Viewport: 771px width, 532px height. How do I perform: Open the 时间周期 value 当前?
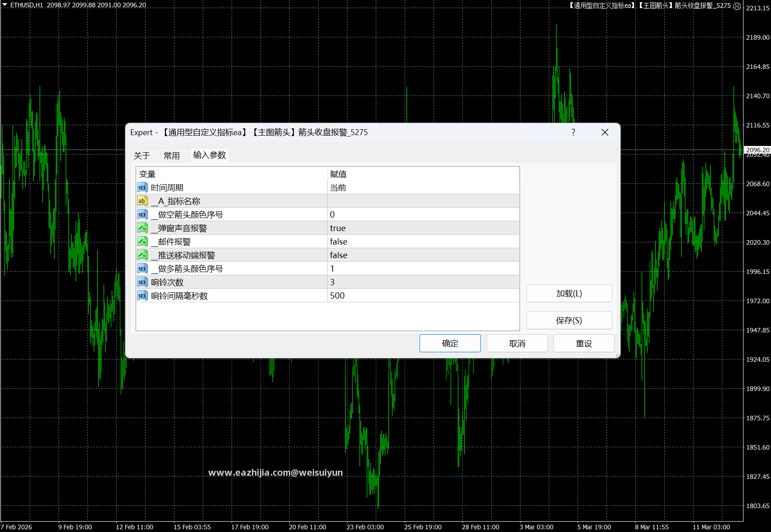[423, 187]
